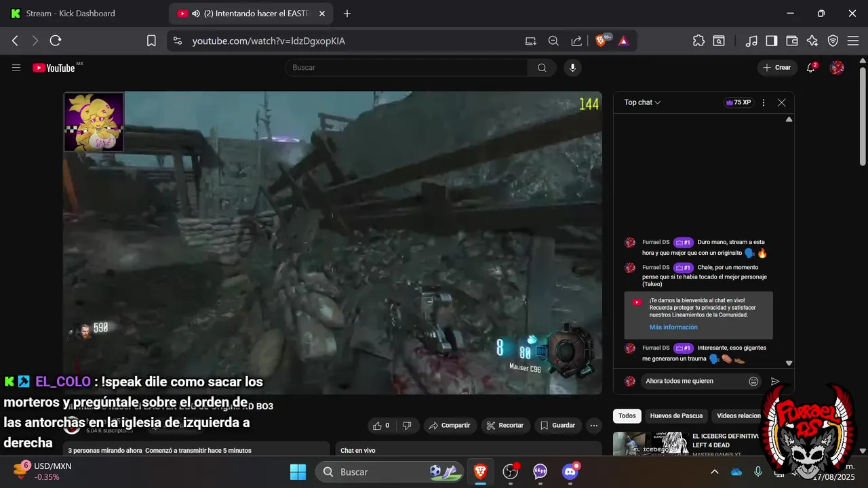Like the video with thumbs-up
The height and width of the screenshot is (488, 868).
pyautogui.click(x=380, y=426)
